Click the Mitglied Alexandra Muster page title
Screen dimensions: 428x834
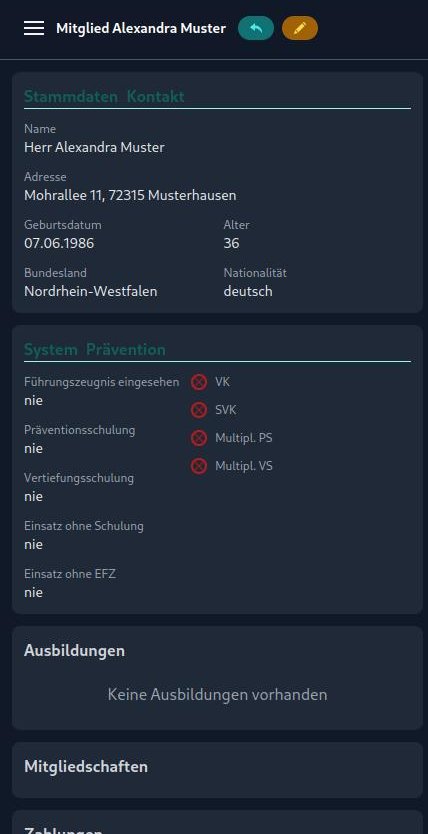click(141, 28)
